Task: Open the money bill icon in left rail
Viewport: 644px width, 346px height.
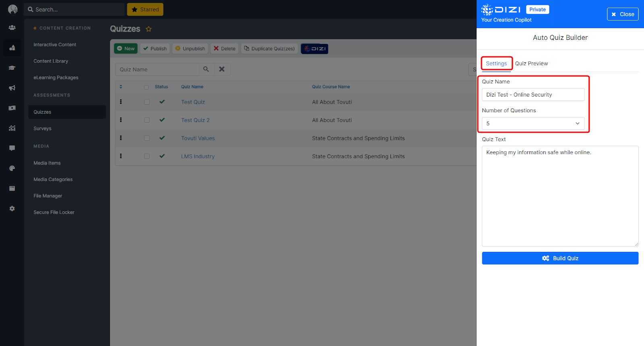Action: [x=12, y=108]
